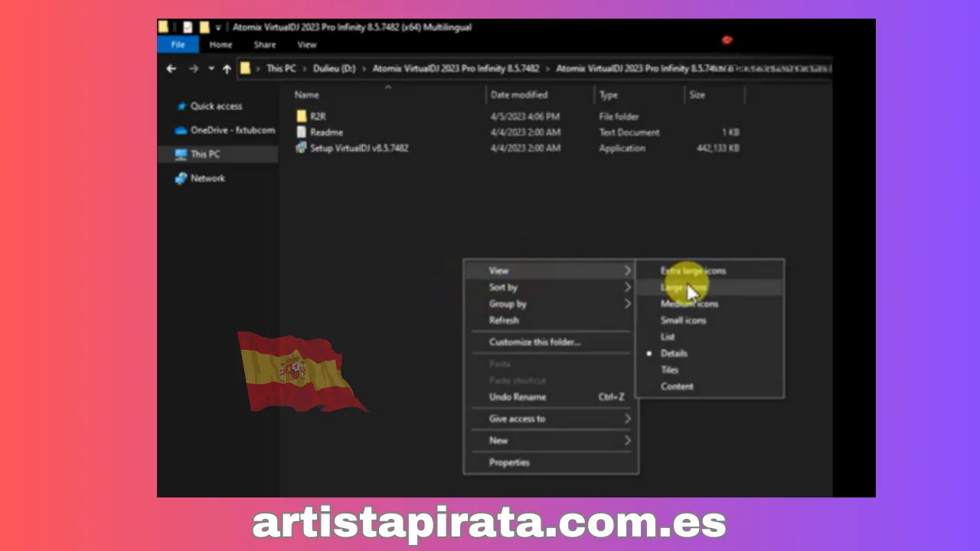This screenshot has width=980, height=551.
Task: Click the Text Document type cell
Action: click(629, 132)
